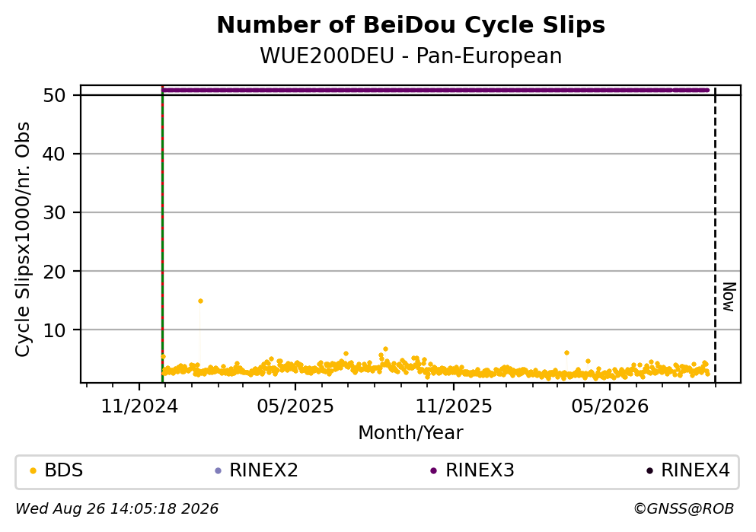
Task: Click the Now label text
Action: (x=729, y=297)
